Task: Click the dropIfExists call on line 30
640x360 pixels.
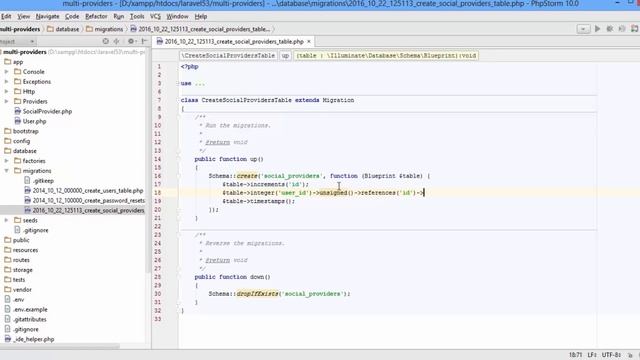Action: (x=257, y=294)
